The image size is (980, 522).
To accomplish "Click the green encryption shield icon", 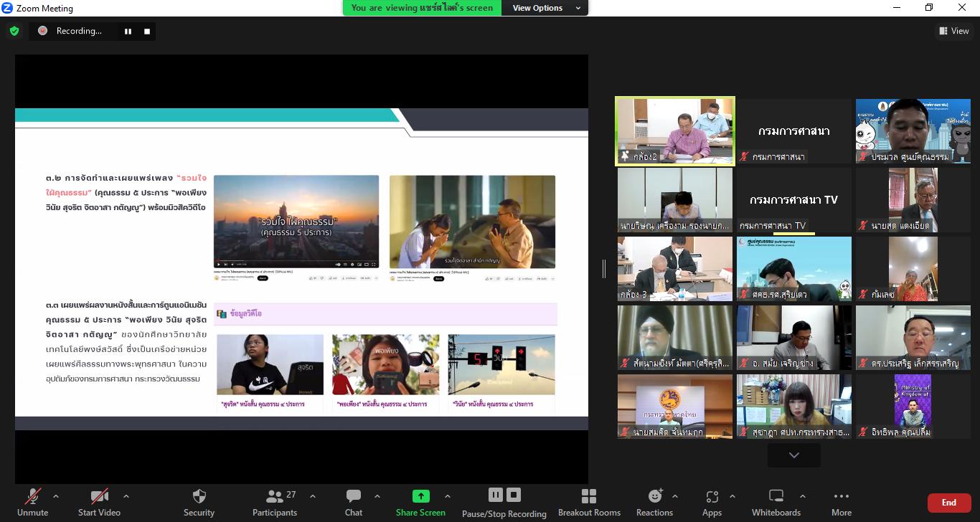I will (14, 31).
